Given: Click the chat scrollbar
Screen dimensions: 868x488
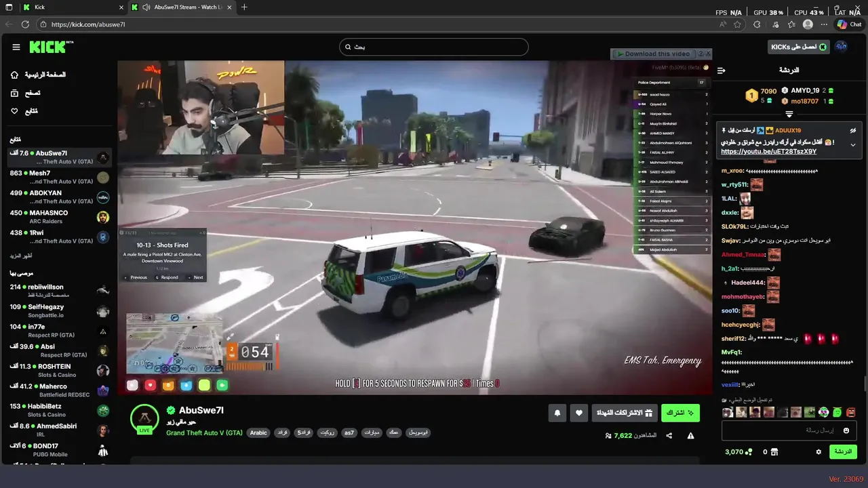Looking at the screenshot, I should tap(865, 384).
